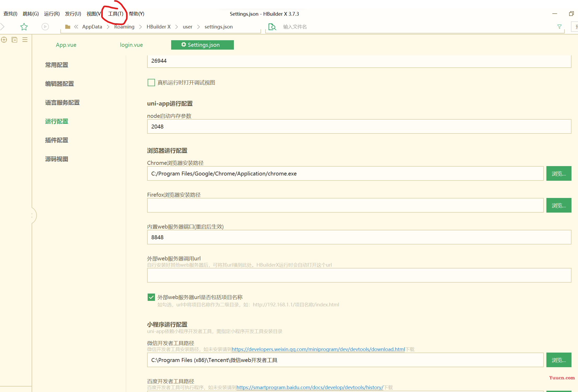The image size is (578, 392).
Task: Open the 跳转(G) menu
Action: click(31, 14)
